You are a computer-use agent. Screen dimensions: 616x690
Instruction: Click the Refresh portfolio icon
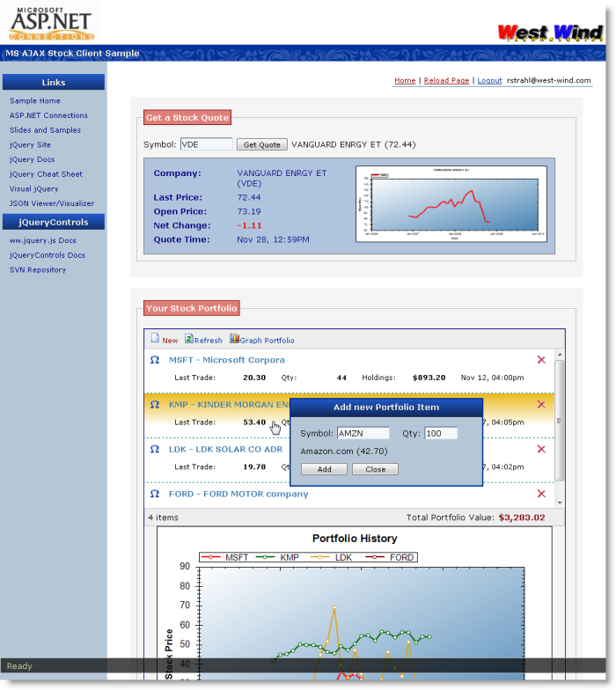pos(189,339)
